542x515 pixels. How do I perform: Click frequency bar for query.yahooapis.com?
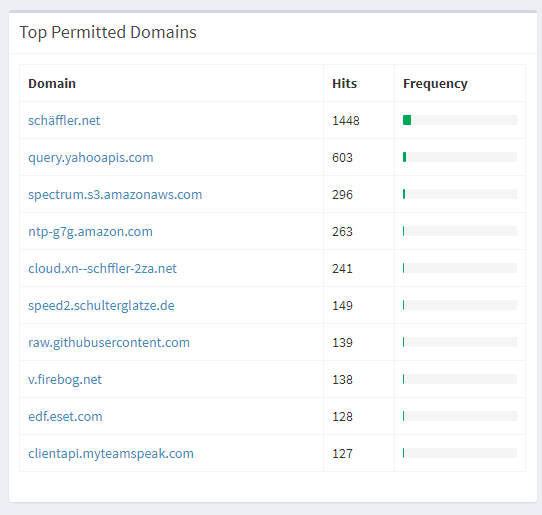[x=460, y=157]
